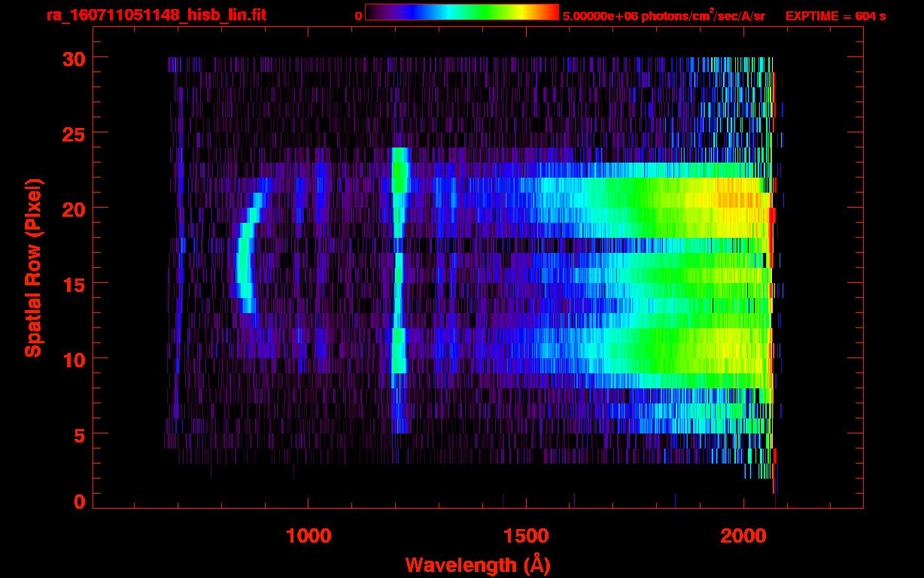Click the 2000 wavelength tick label
924x578 pixels.
[x=743, y=536]
